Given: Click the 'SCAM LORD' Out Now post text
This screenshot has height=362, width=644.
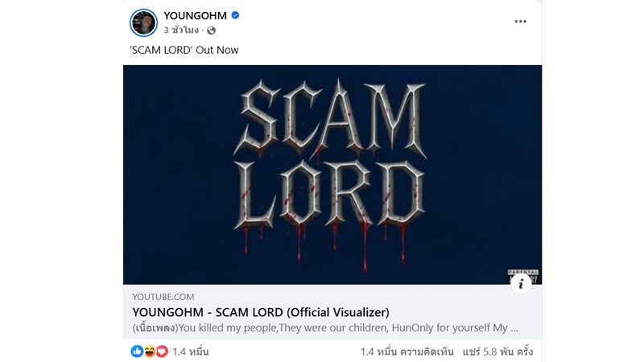Looking at the screenshot, I should tap(184, 50).
